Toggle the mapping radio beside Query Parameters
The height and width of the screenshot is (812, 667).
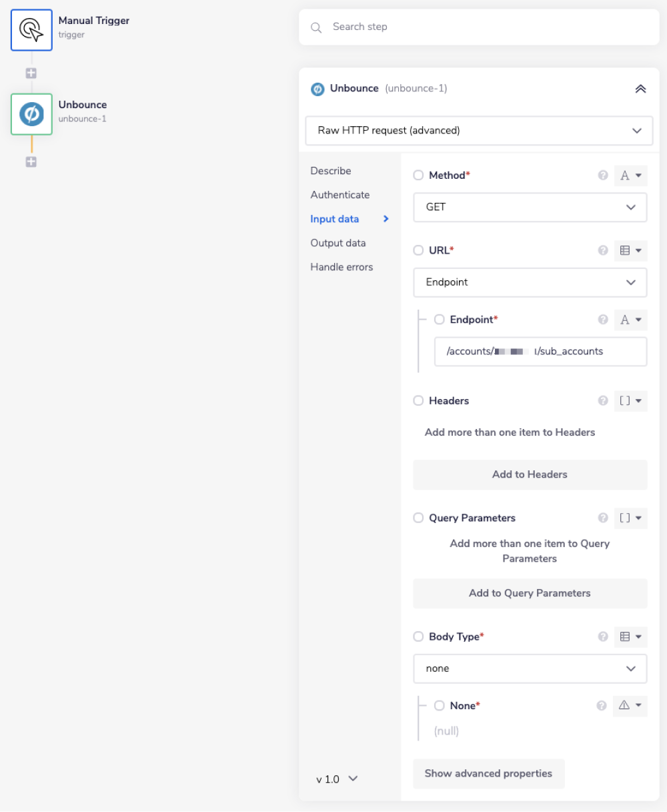[418, 518]
